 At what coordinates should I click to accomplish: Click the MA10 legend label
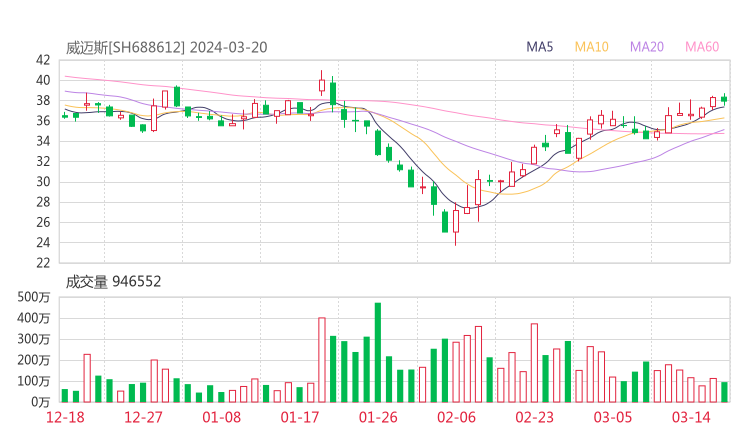coord(591,47)
